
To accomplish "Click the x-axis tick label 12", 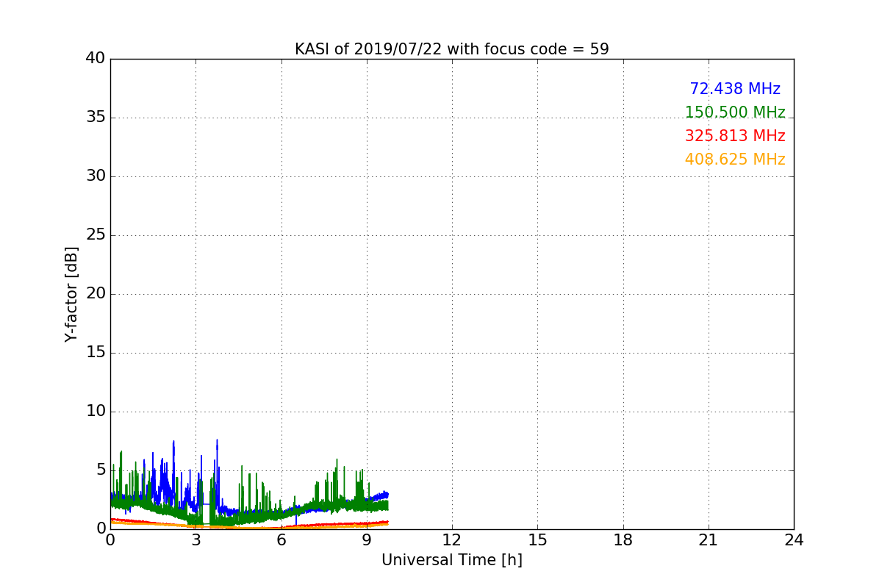I will (x=452, y=539).
